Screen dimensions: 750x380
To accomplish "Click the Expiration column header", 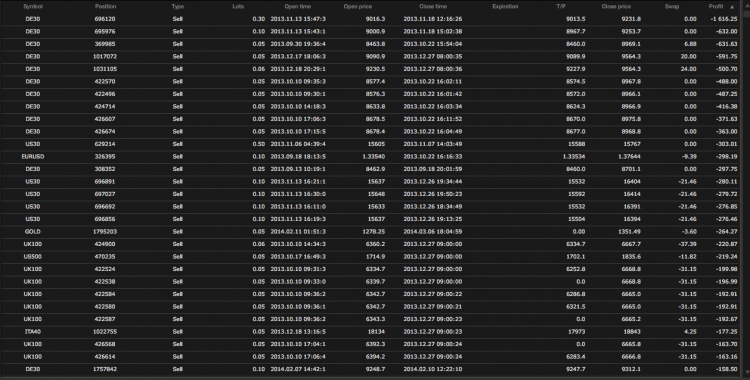I will 505,7.
